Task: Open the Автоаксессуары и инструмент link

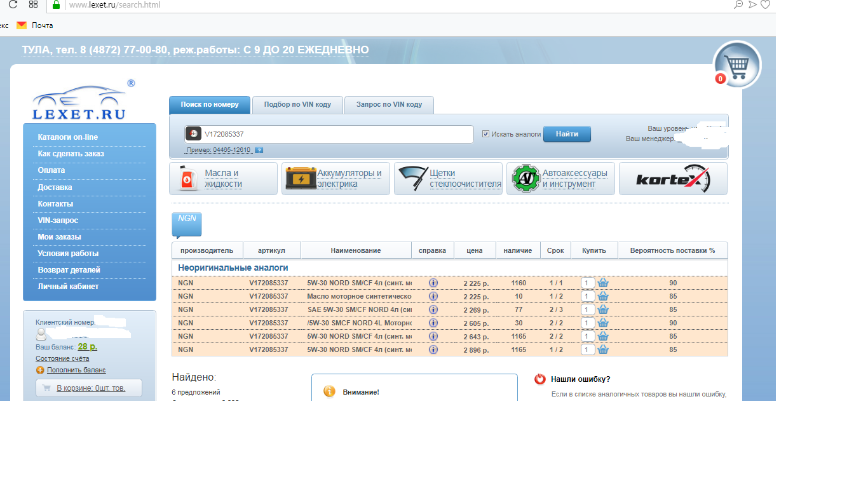Action: [574, 179]
